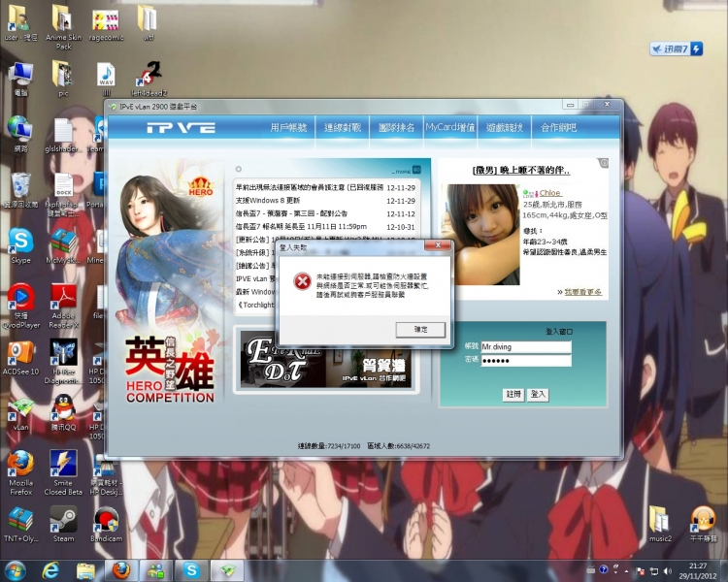This screenshot has height=582, width=728.
Task: Open the 電腦 computer desktop icon
Action: click(x=21, y=79)
